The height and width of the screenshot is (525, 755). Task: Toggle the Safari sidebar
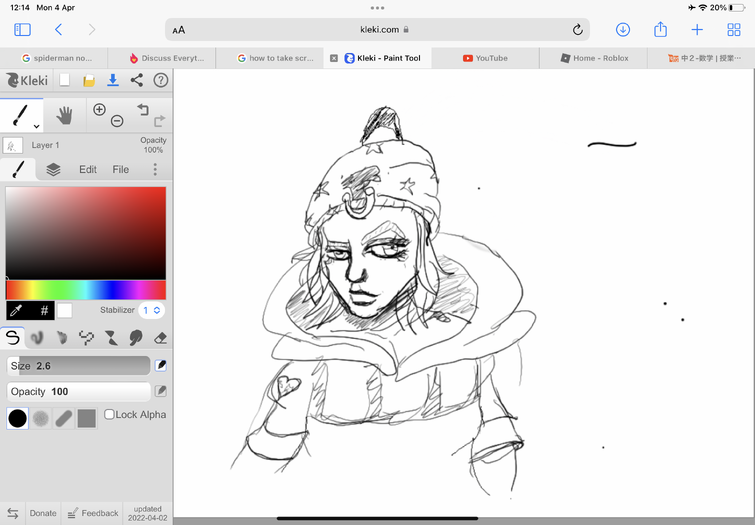[22, 30]
